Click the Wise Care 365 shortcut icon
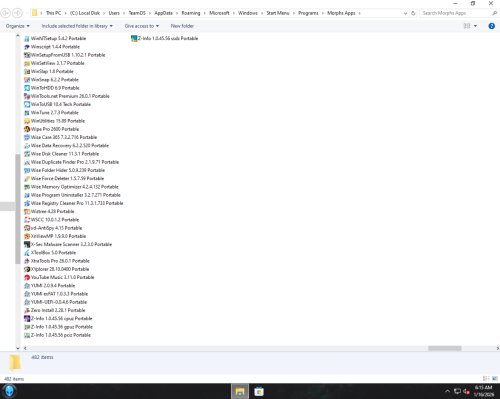Viewport: 500px width, 399px height. pyautogui.click(x=27, y=137)
